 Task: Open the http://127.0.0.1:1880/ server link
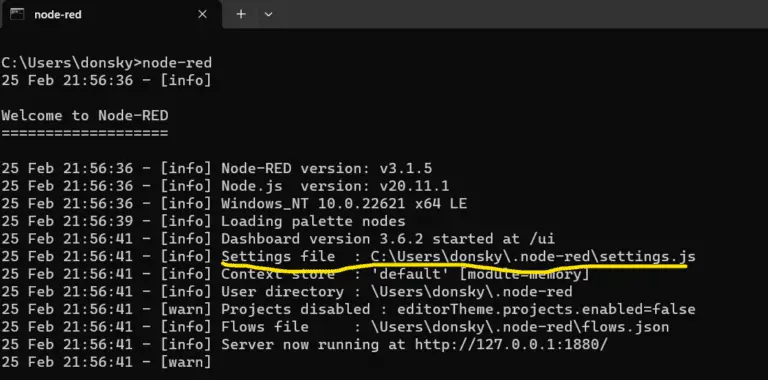(x=511, y=344)
